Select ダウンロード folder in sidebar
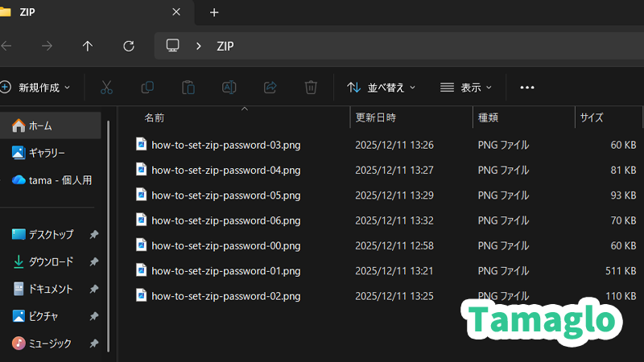Viewport: 644px width, 362px height. [51, 261]
